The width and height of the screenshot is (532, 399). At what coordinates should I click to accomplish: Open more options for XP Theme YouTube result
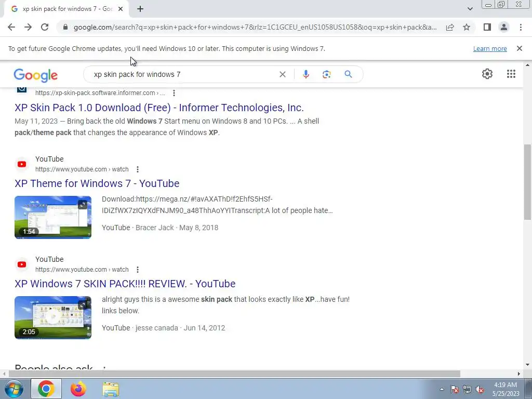pos(137,169)
